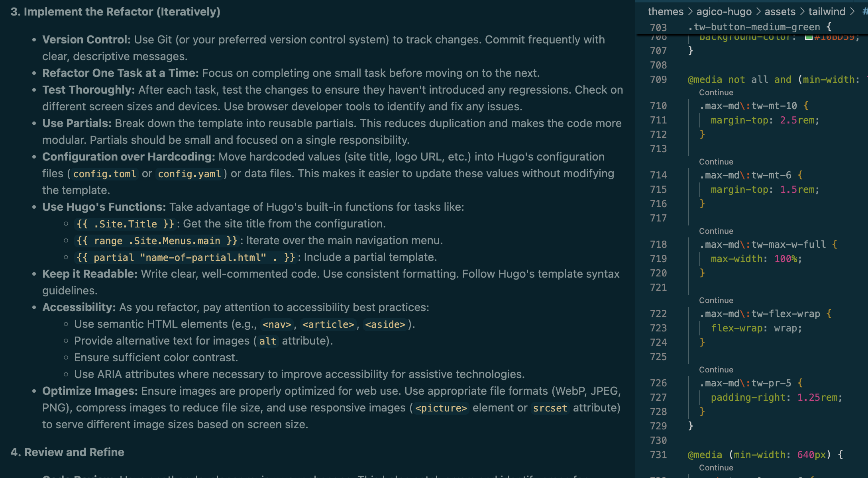
Task: Open the tailwind breadcrumb segment
Action: [x=827, y=12]
